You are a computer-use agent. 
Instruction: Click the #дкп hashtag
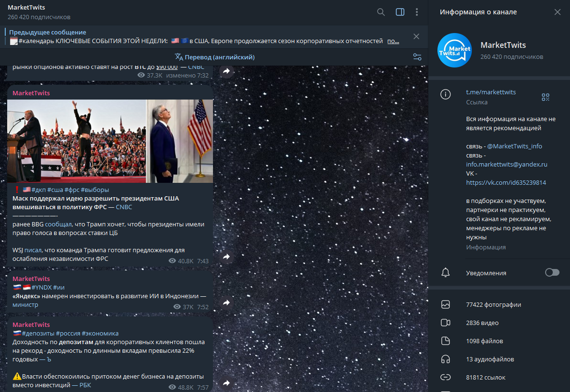pyautogui.click(x=39, y=190)
